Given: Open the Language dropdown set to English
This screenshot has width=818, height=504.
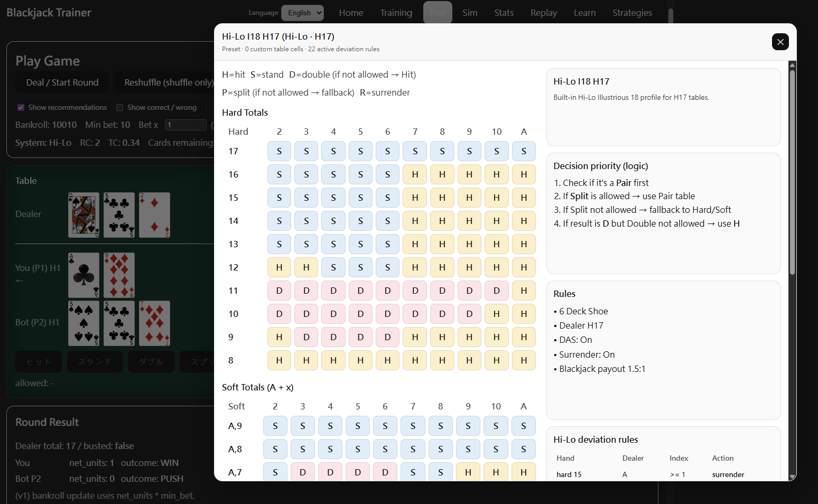Looking at the screenshot, I should point(302,13).
